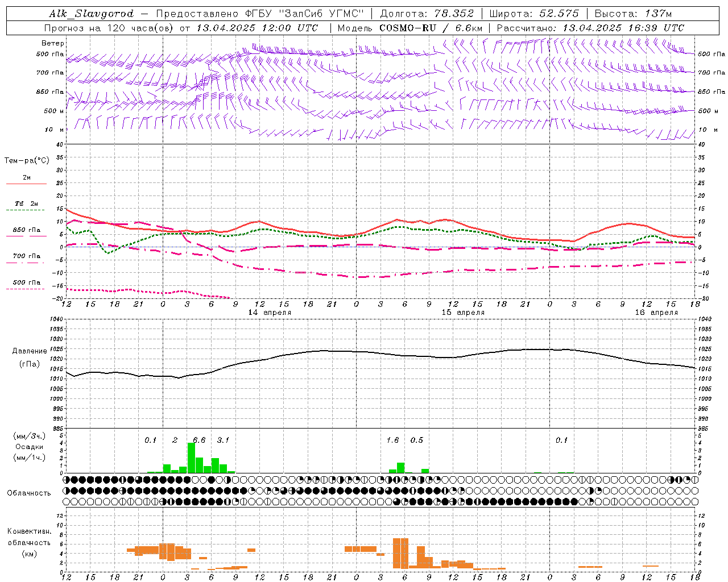Screen dimensions: 728x582
Task: Click 'Прогноз на 120 часа(ов)' forecast text
Action: [109, 28]
